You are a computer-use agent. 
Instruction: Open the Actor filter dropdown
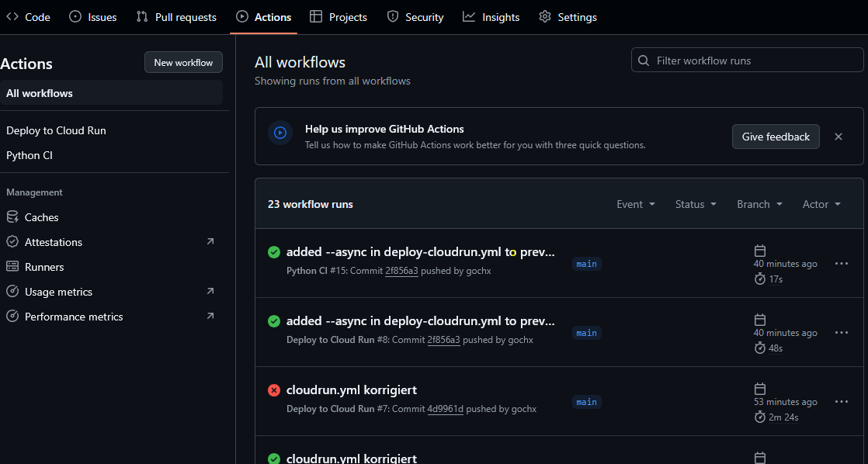pos(821,204)
